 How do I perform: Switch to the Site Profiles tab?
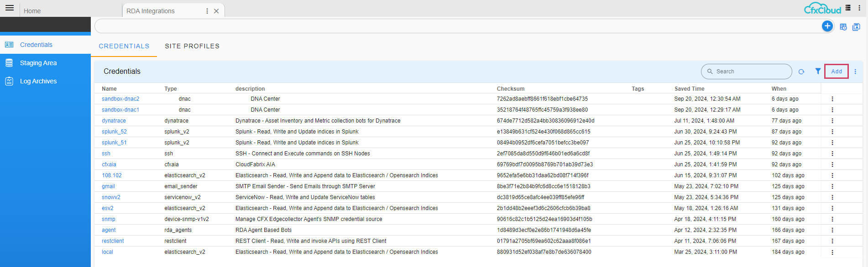coord(192,46)
